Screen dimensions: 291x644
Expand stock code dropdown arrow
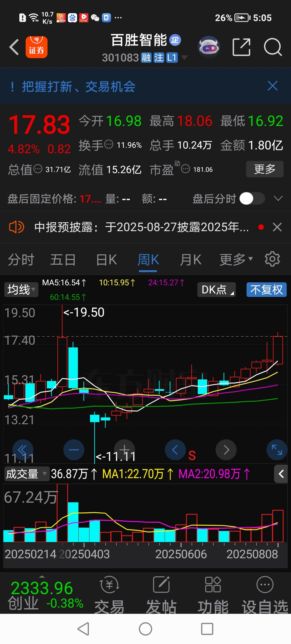184,57
